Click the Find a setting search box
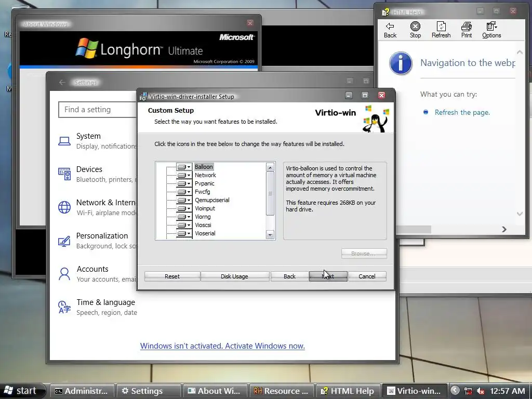The width and height of the screenshot is (532, 399). click(98, 110)
